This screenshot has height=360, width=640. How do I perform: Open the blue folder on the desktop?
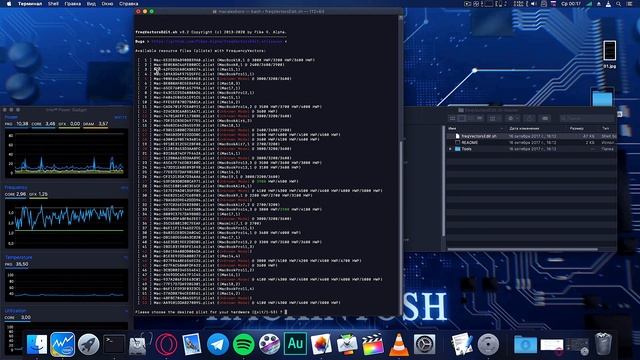pyautogui.click(x=602, y=99)
